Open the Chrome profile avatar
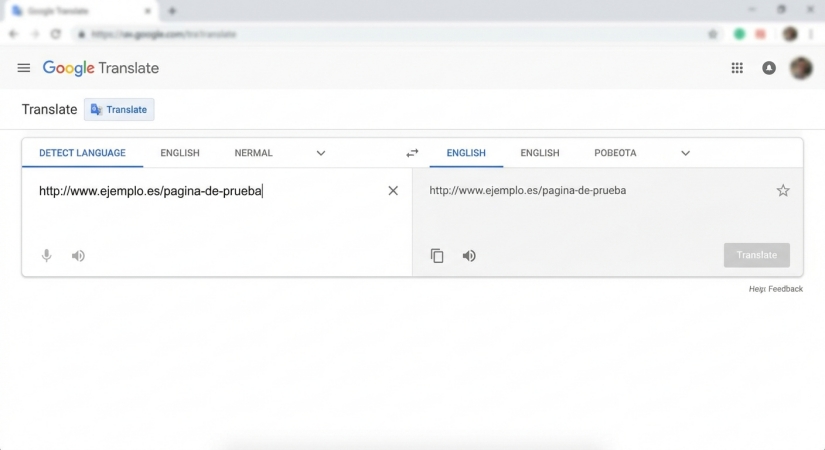This screenshot has height=450, width=825. (790, 34)
